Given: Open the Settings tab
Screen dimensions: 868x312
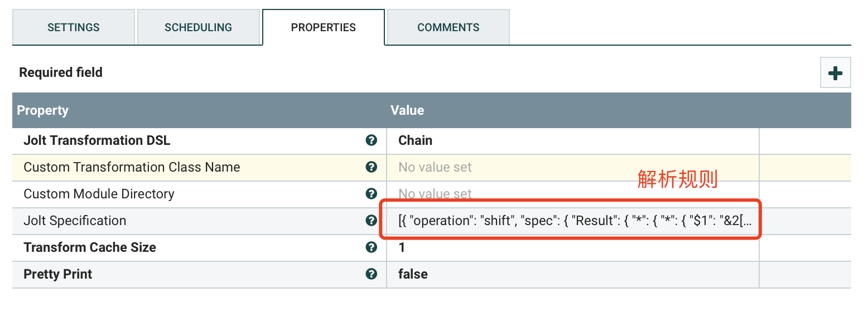Looking at the screenshot, I should [74, 27].
